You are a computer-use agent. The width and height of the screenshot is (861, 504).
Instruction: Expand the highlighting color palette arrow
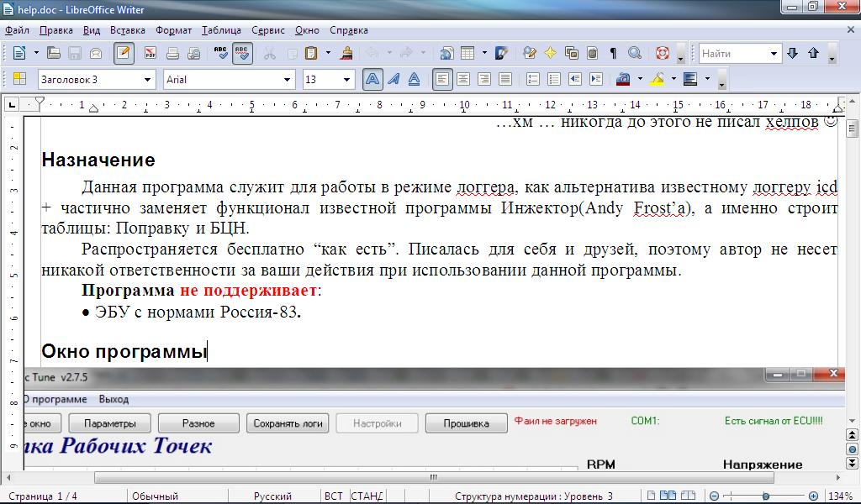point(673,80)
